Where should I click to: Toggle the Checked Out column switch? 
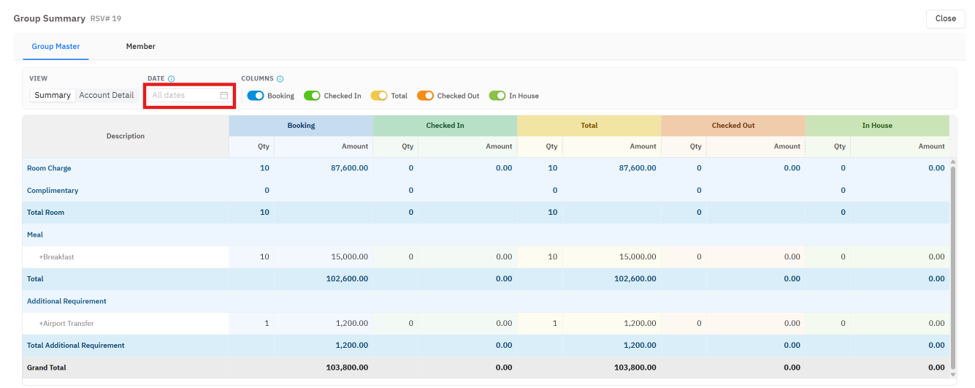click(x=425, y=96)
